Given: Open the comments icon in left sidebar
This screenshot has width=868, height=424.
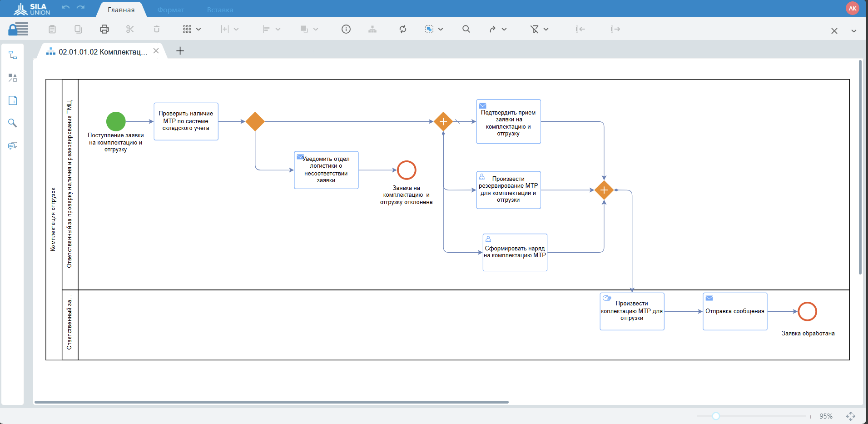Looking at the screenshot, I should coord(13,146).
